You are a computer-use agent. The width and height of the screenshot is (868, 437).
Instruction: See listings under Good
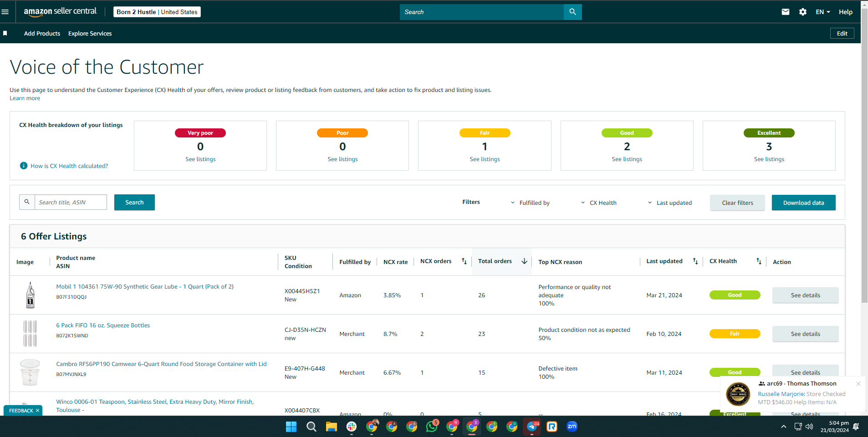627,159
